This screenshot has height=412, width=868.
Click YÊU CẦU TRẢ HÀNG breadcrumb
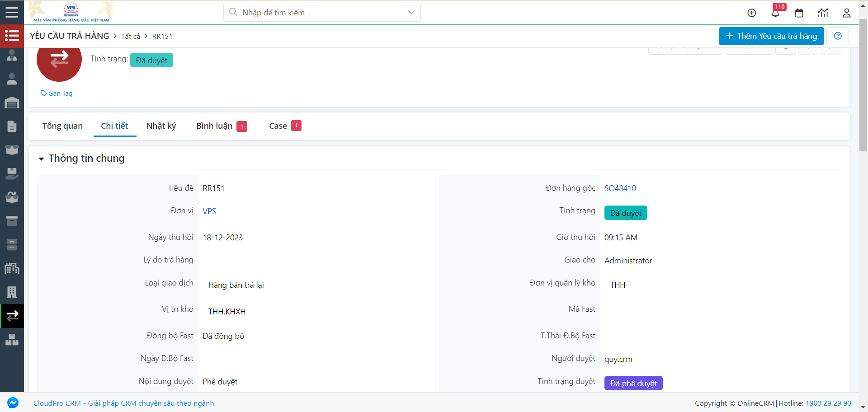pyautogui.click(x=70, y=36)
